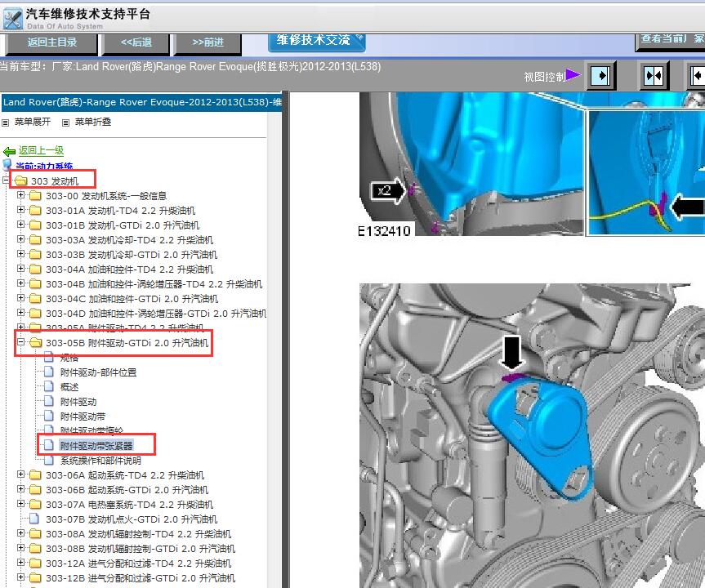Expand the 303-07A 电热塞系统-TD4 node
The image size is (705, 588).
(x=20, y=504)
